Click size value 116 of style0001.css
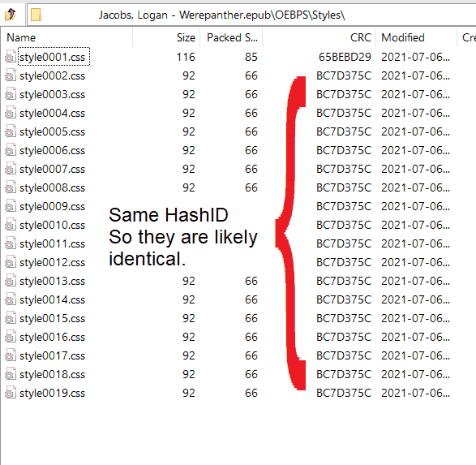476x465 pixels. (x=186, y=57)
